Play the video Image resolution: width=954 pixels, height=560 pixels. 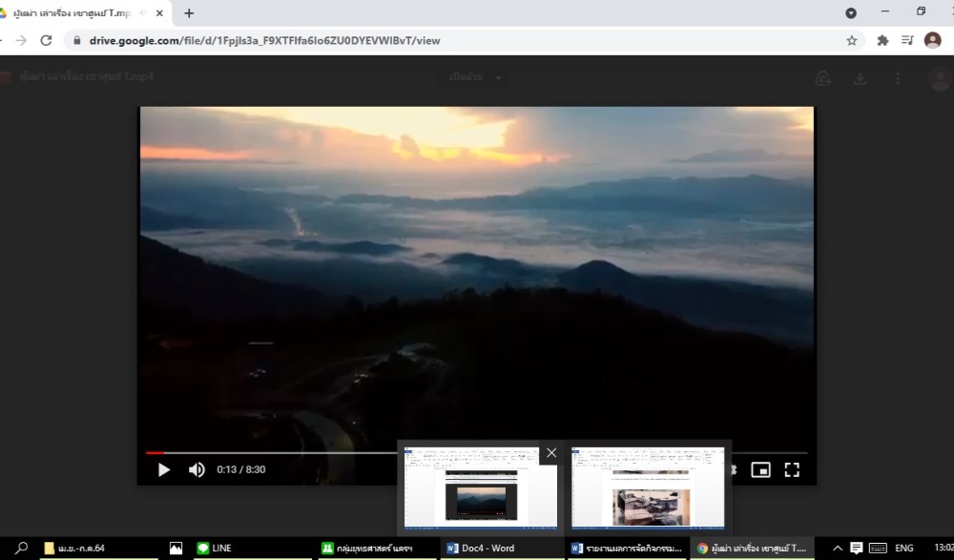[164, 470]
